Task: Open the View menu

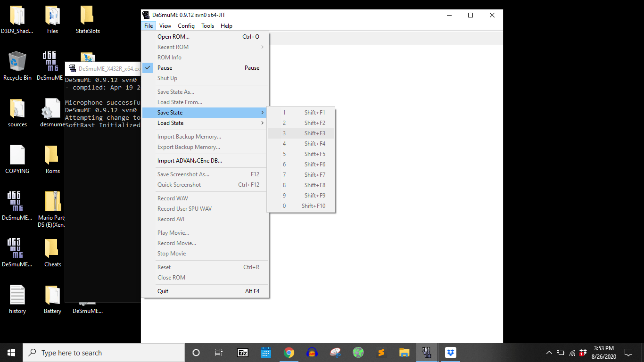Action: pos(165,26)
